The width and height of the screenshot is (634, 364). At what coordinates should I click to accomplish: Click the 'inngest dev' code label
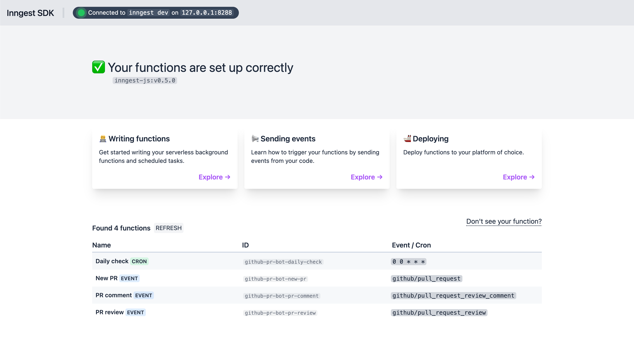pos(148,13)
